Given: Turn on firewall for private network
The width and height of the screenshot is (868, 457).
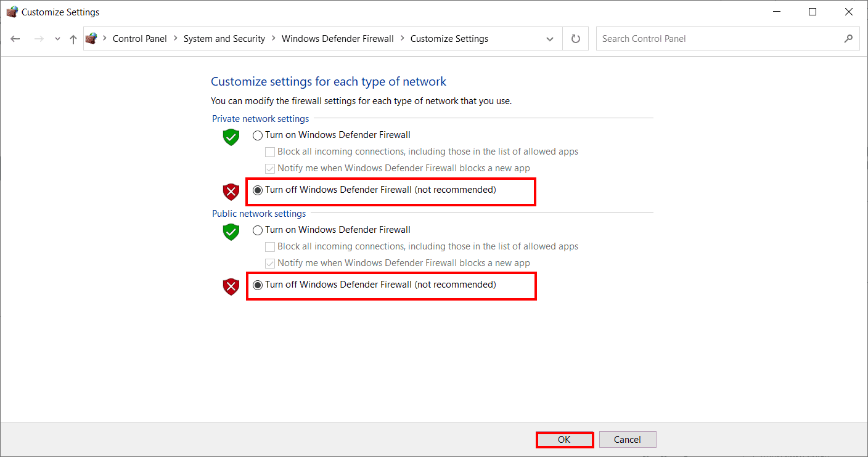Looking at the screenshot, I should click(332, 135).
